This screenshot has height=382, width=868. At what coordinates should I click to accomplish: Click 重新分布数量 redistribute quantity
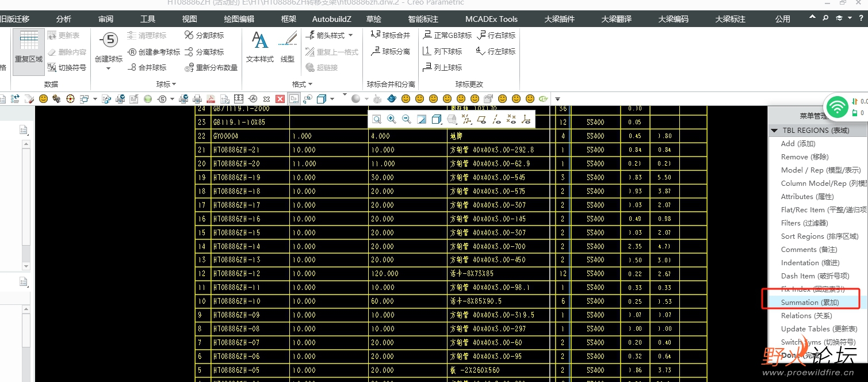coord(211,68)
